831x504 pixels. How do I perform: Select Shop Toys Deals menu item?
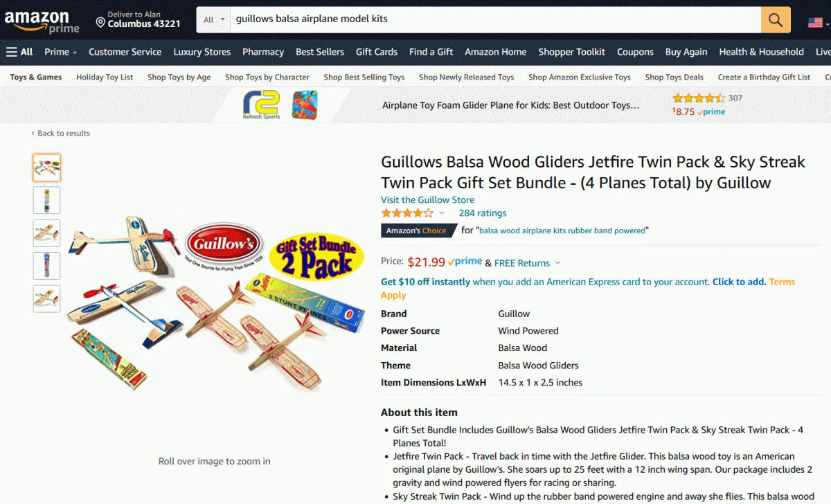[674, 77]
